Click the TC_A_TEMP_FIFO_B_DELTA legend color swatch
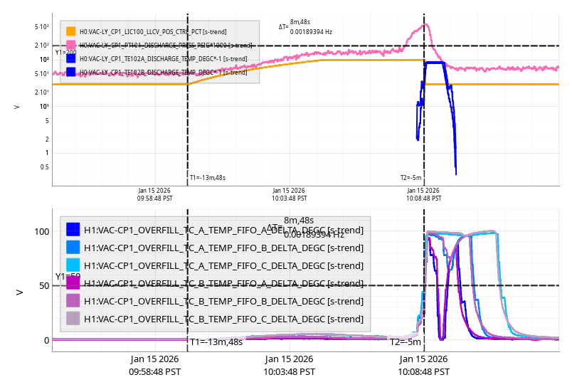 (73, 248)
